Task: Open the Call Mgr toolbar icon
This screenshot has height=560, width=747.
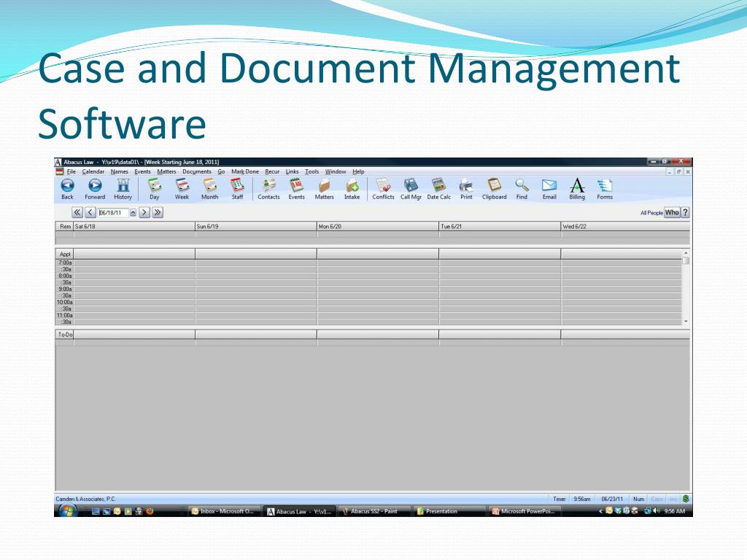Action: pyautogui.click(x=411, y=185)
